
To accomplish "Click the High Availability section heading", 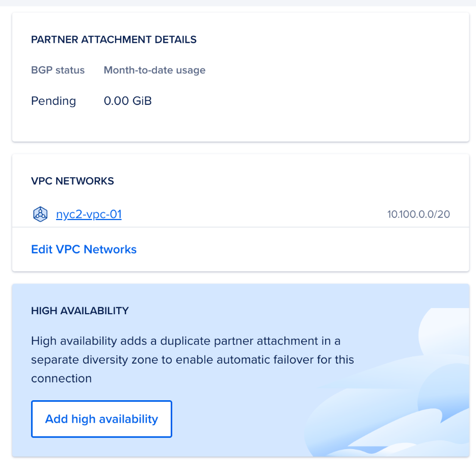I will pos(80,311).
